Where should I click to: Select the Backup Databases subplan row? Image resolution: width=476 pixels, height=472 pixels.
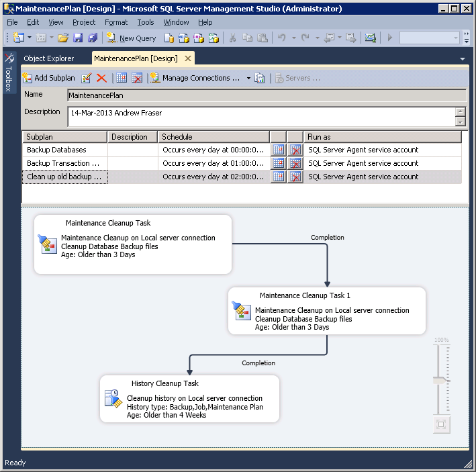click(242, 150)
